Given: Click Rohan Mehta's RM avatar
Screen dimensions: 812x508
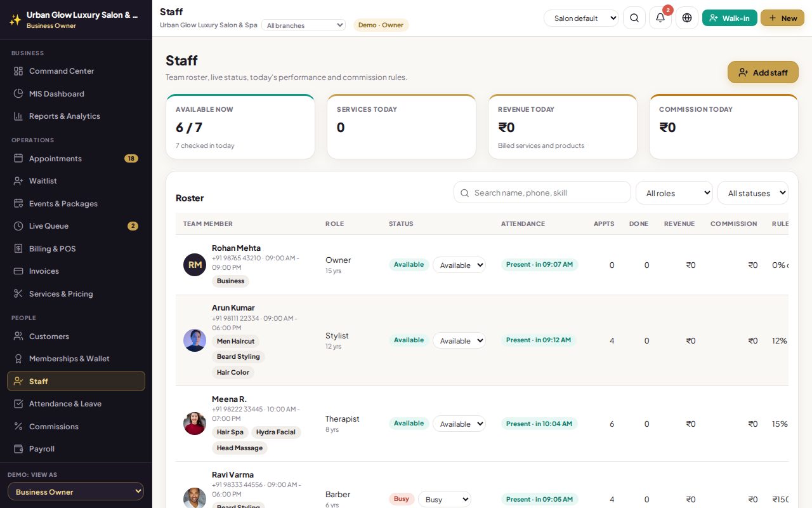Looking at the screenshot, I should (x=195, y=265).
